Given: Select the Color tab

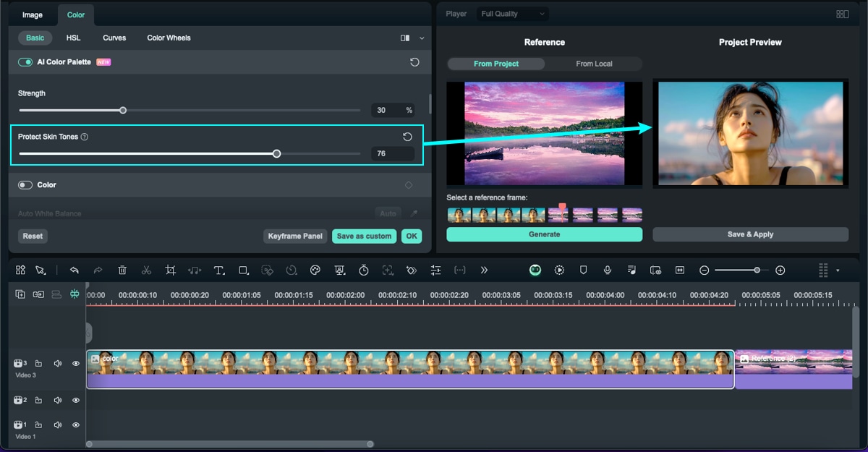Looking at the screenshot, I should (76, 14).
